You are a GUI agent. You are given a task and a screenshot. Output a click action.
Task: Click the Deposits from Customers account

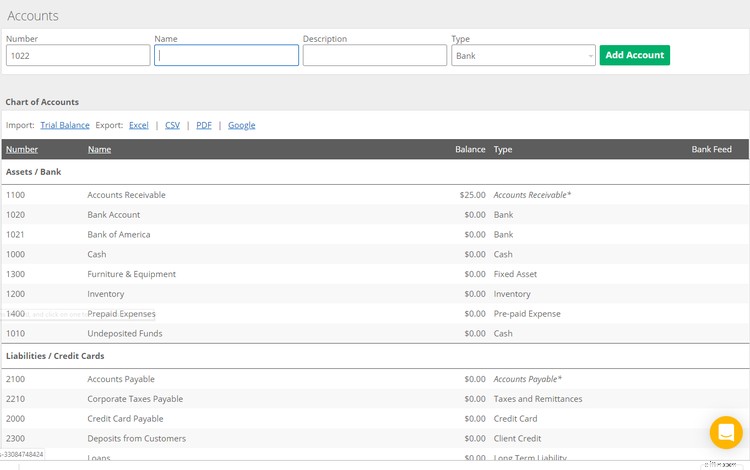tap(136, 438)
